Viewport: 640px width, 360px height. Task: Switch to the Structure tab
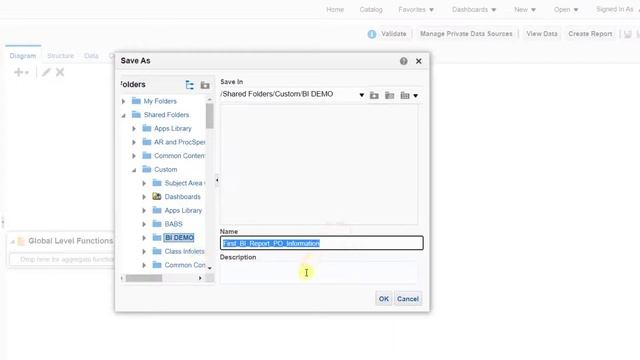point(60,56)
